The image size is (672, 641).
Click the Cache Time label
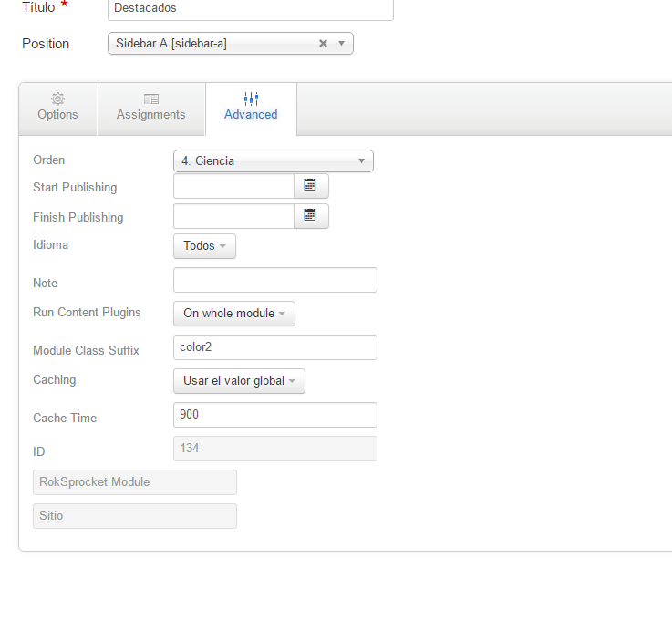tap(65, 418)
